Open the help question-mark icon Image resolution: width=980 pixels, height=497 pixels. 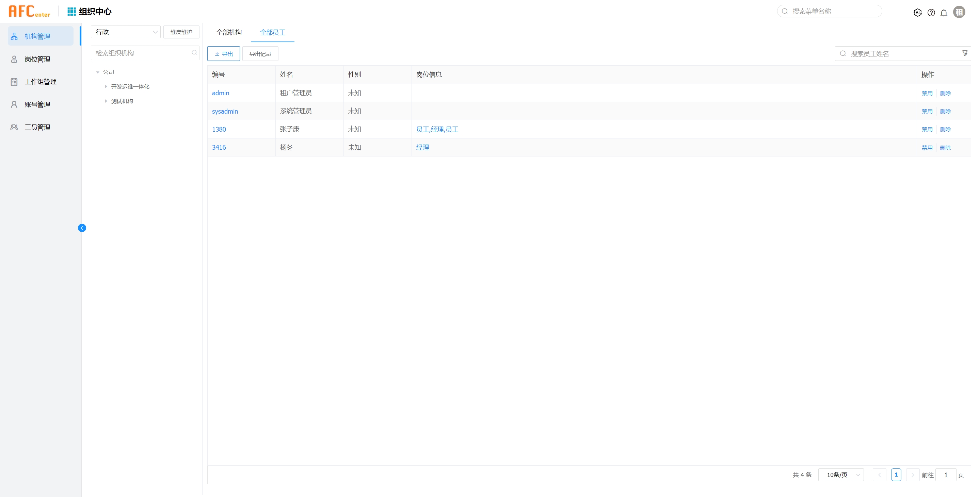pos(931,13)
